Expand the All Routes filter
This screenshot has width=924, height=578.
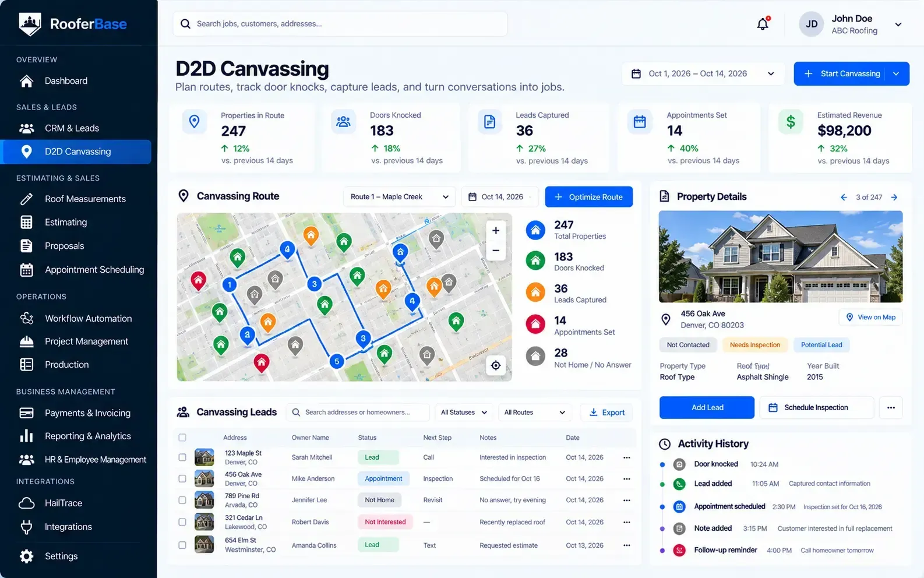(535, 413)
